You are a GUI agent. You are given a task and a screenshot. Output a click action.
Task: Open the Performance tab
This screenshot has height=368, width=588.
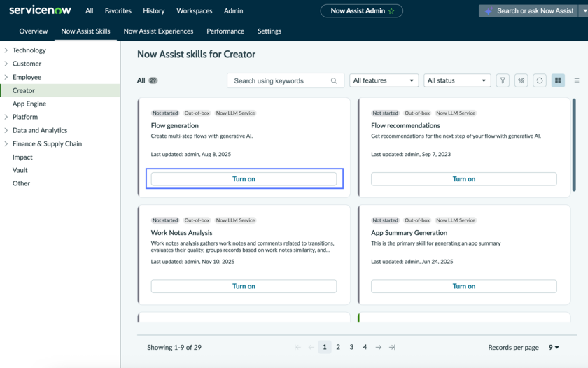pos(225,31)
